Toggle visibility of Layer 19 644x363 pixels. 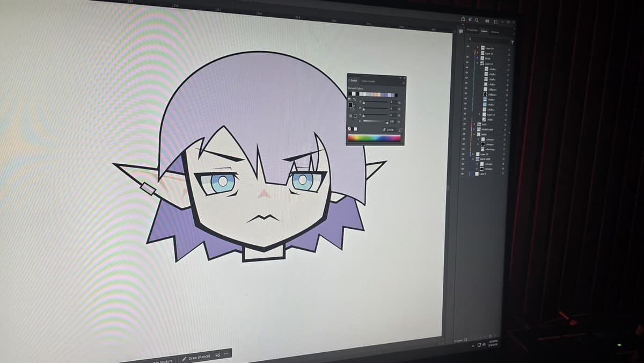click(x=467, y=46)
